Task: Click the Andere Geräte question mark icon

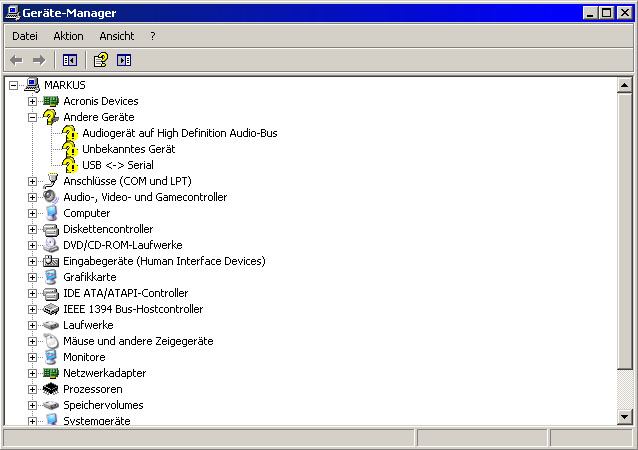Action: click(x=51, y=117)
